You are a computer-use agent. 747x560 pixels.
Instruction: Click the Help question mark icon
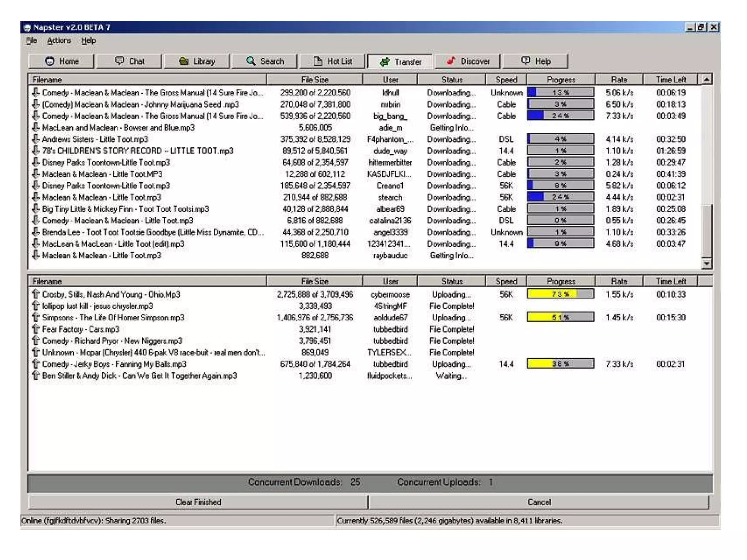(x=526, y=61)
